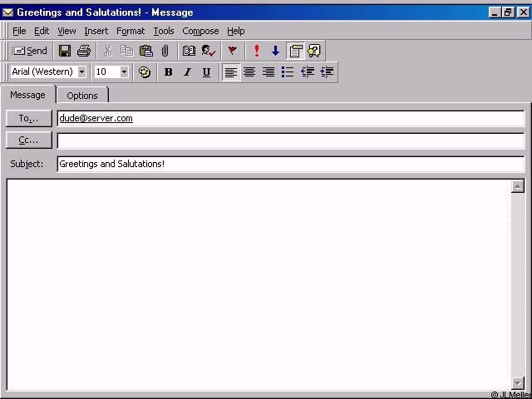
Task: Minimize the message window
Action: (x=495, y=12)
